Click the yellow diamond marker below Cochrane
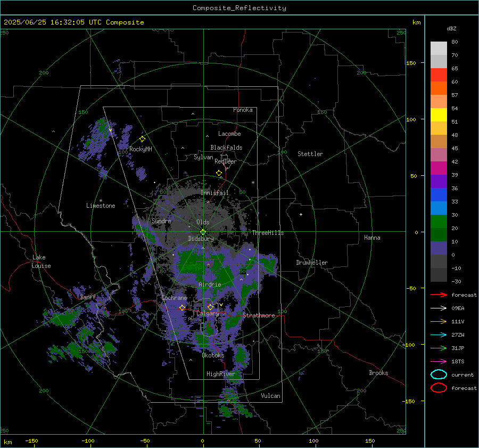The image size is (479, 448). [183, 307]
